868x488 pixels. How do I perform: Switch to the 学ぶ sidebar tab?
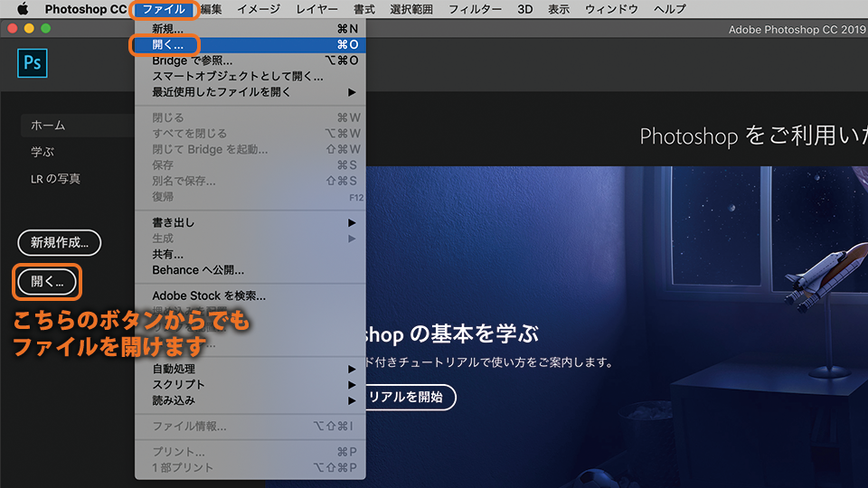[42, 152]
